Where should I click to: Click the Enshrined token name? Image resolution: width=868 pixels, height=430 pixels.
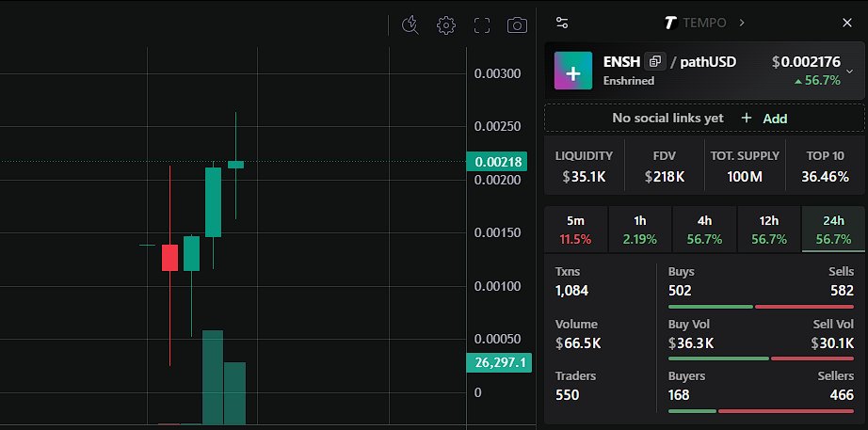coord(629,81)
